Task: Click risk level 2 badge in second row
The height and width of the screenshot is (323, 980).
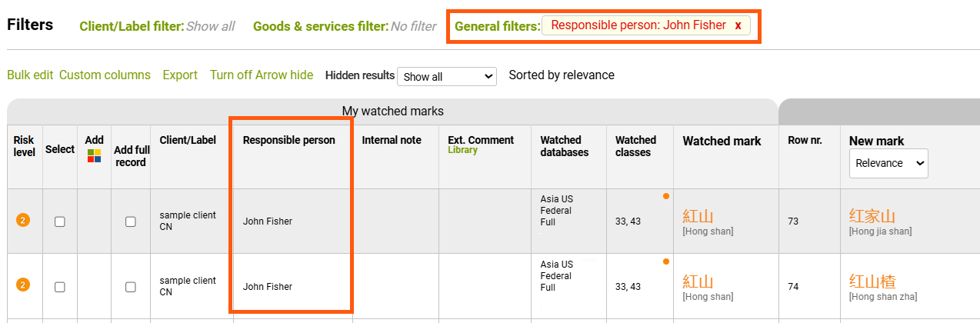Action: click(x=23, y=286)
